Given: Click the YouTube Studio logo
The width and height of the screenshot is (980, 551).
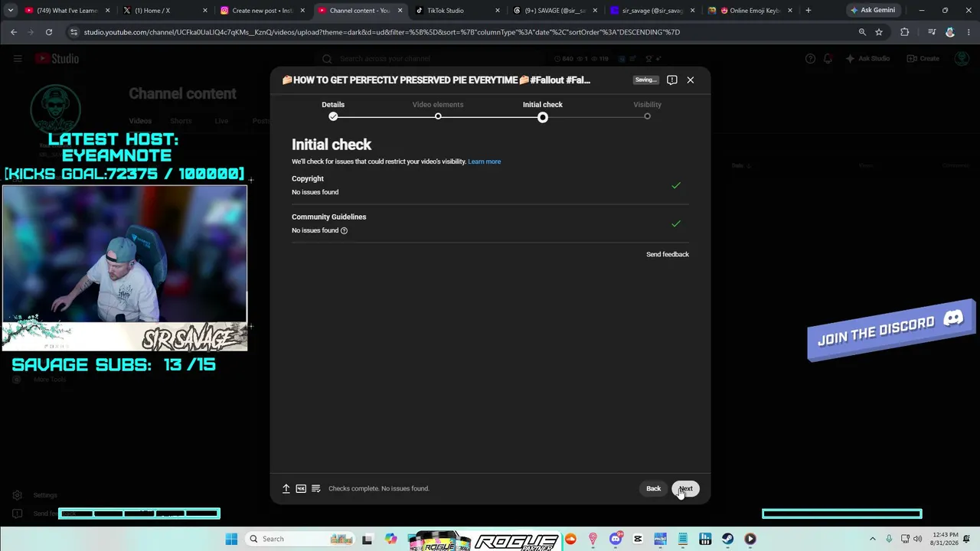Looking at the screenshot, I should 57,59.
